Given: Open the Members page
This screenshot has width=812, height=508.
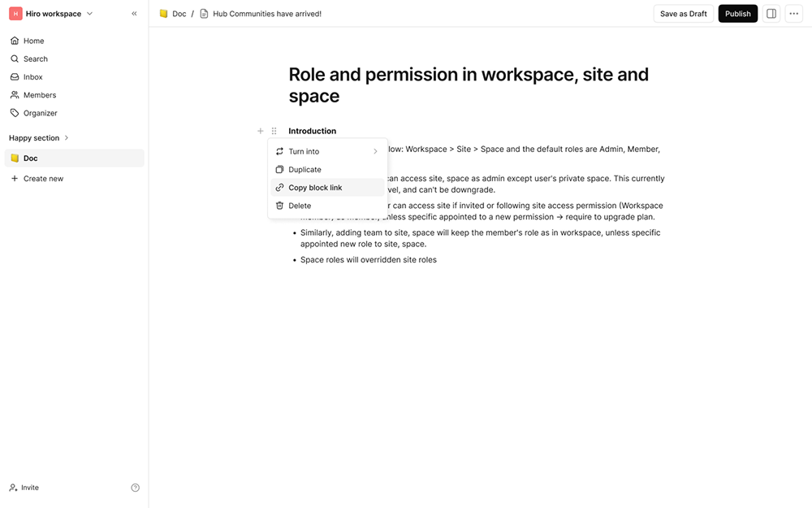Looking at the screenshot, I should click(74, 95).
